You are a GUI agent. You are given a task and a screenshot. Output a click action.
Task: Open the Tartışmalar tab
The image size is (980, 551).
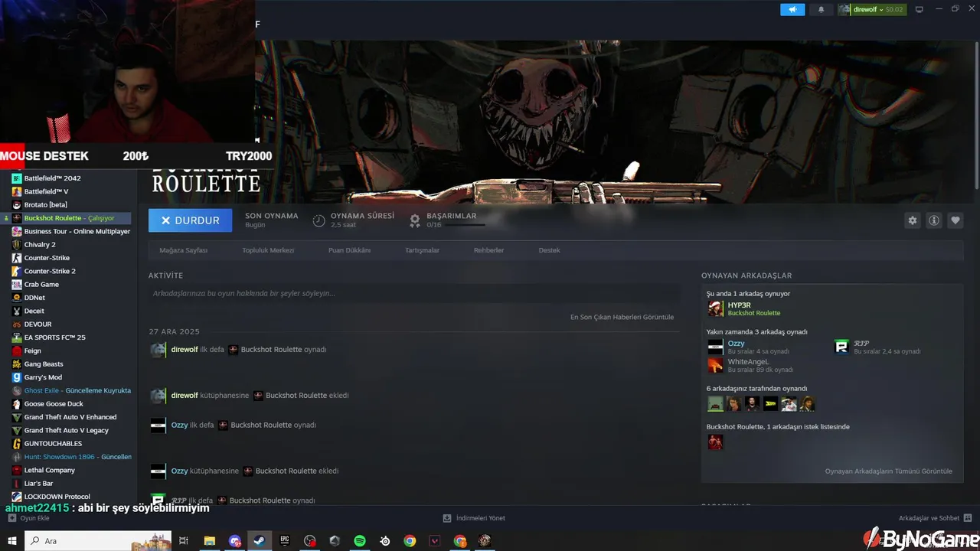pos(422,250)
